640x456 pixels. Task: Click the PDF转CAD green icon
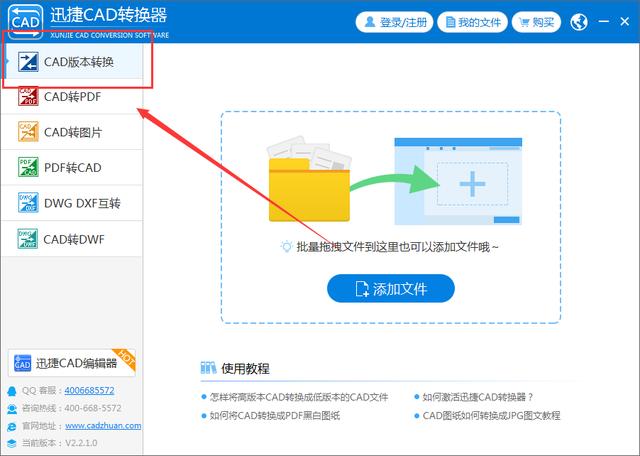coord(28,167)
